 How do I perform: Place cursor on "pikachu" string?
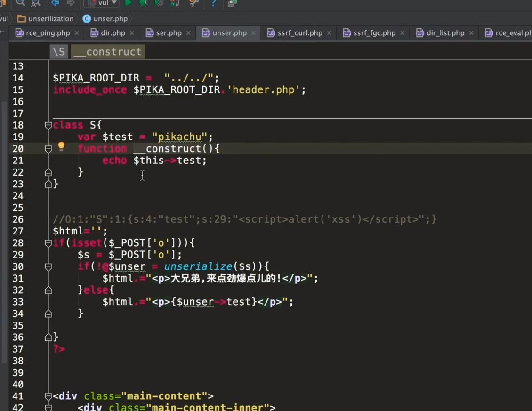(179, 137)
